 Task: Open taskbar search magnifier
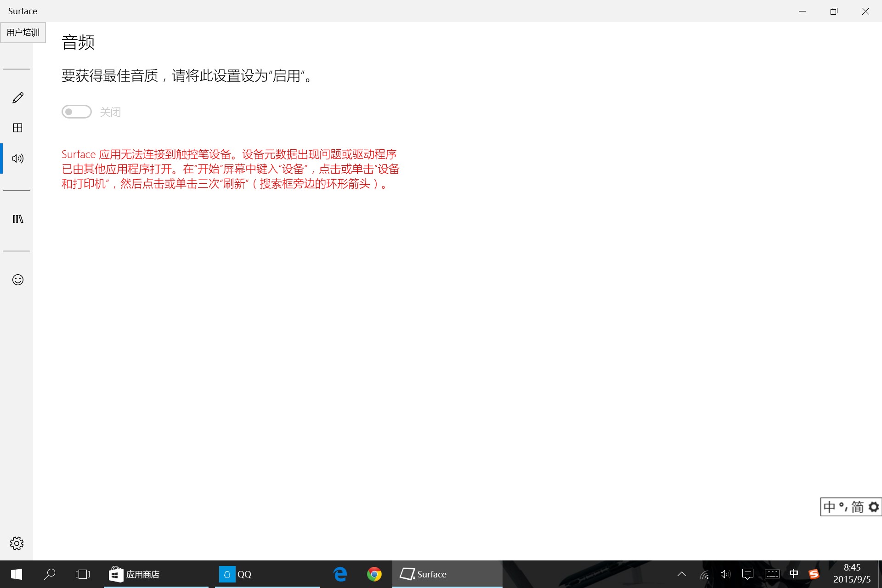(50, 574)
